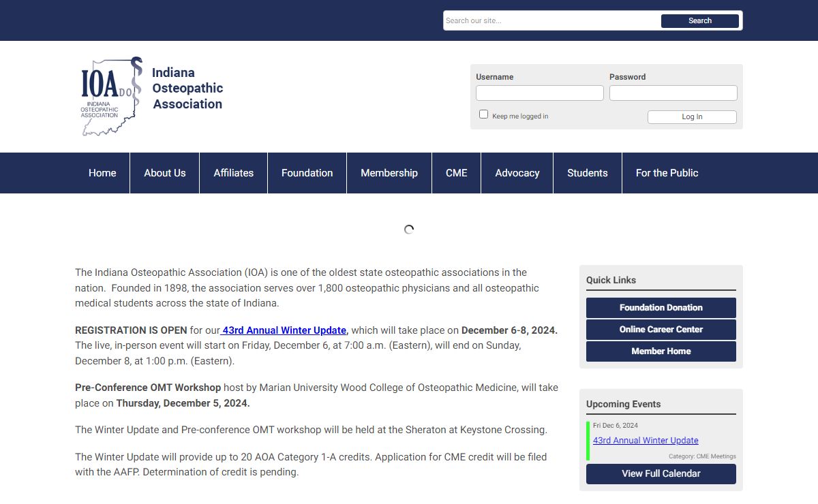Screen dimensions: 818x504
Task: Open the Membership menu
Action: tap(389, 173)
